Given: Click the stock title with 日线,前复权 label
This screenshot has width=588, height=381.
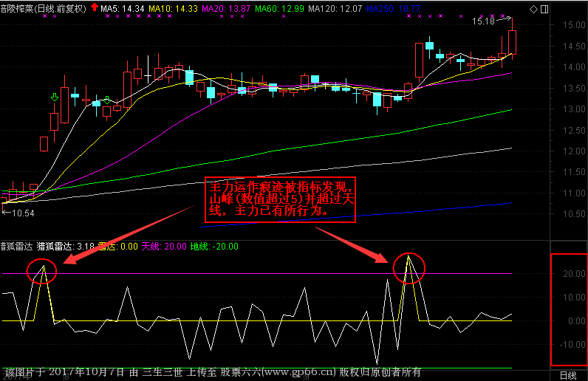Looking at the screenshot, I should (x=43, y=8).
